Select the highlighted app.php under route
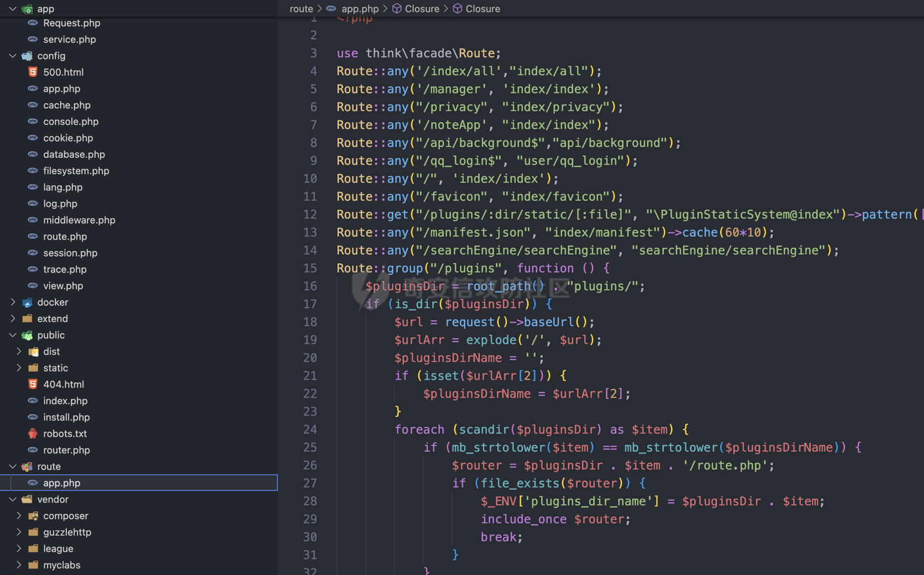This screenshot has width=924, height=575. (139, 483)
